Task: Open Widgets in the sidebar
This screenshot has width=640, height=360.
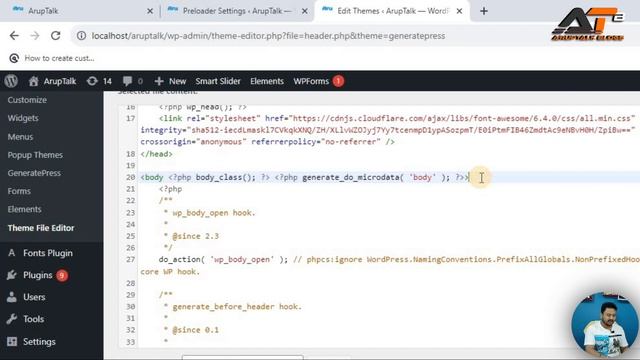Action: (23, 118)
